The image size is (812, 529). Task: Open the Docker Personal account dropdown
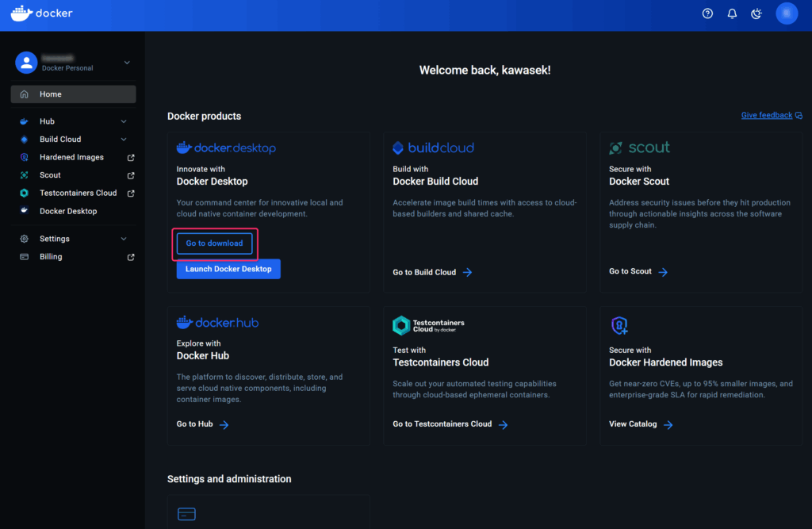[127, 63]
